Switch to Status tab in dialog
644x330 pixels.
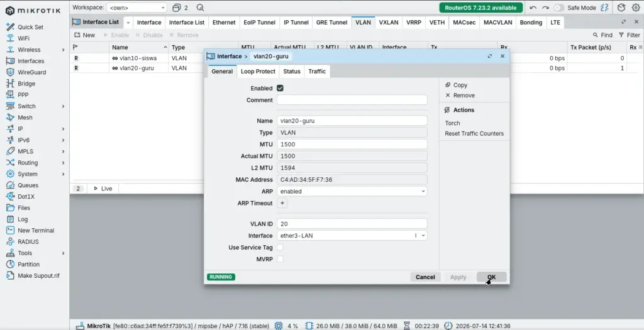point(292,72)
